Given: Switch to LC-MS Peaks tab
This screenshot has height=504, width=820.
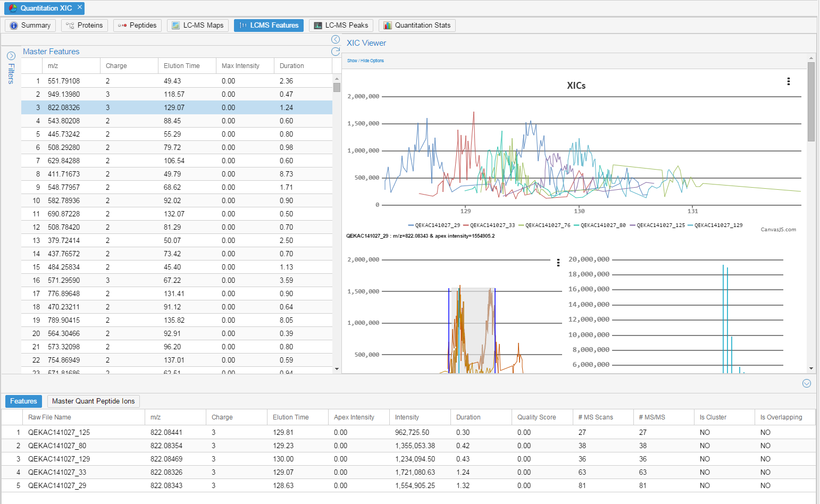Looking at the screenshot, I should coord(341,26).
